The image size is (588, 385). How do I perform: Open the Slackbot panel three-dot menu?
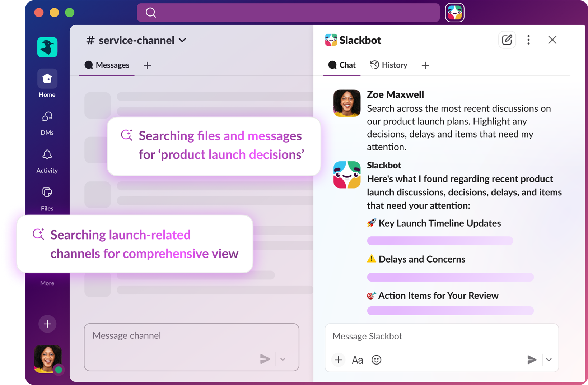528,40
